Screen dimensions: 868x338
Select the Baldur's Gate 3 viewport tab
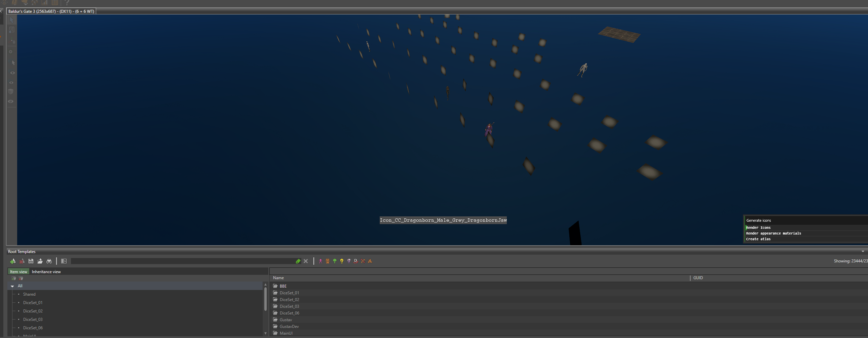(51, 11)
